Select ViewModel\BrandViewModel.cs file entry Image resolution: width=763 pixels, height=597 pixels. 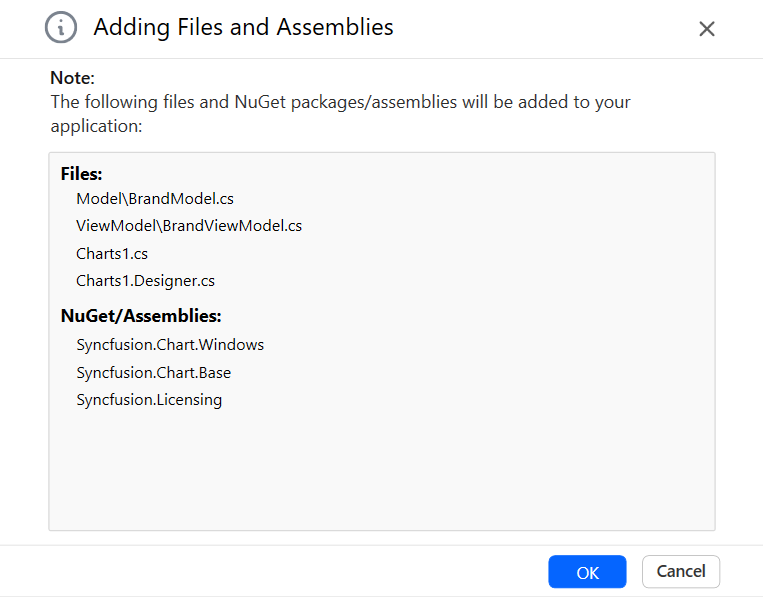point(189,226)
